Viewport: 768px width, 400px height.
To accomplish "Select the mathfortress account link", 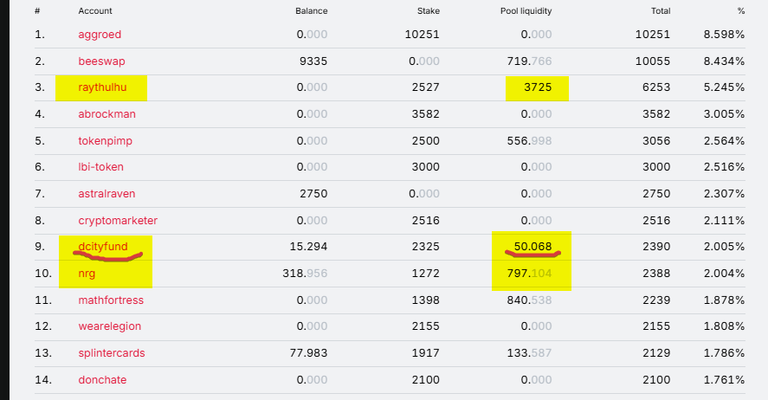I will [x=111, y=300].
